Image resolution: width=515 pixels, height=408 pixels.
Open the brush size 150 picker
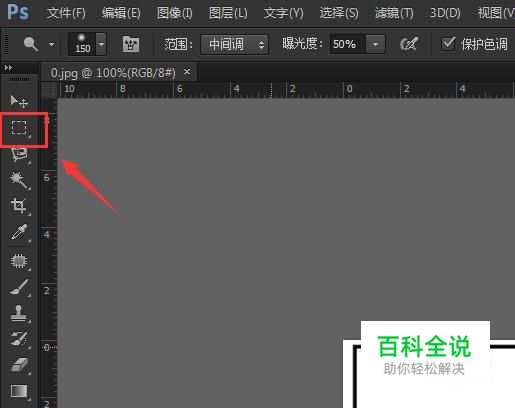coord(87,44)
